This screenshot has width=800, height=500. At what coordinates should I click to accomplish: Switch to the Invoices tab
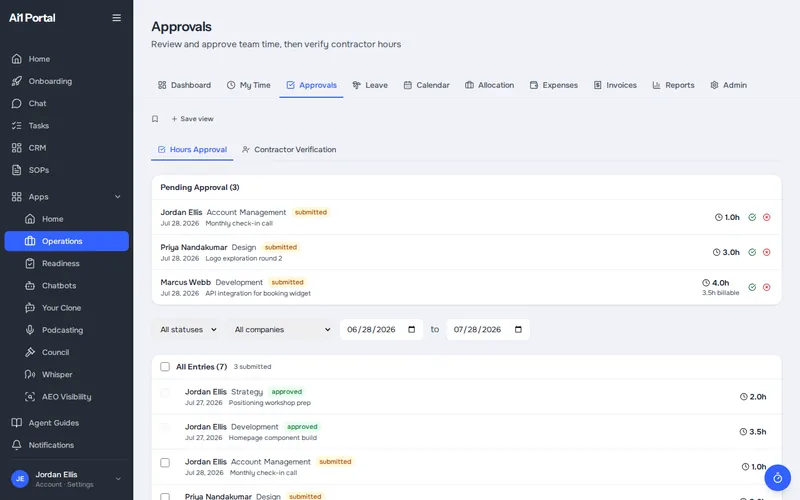click(615, 85)
